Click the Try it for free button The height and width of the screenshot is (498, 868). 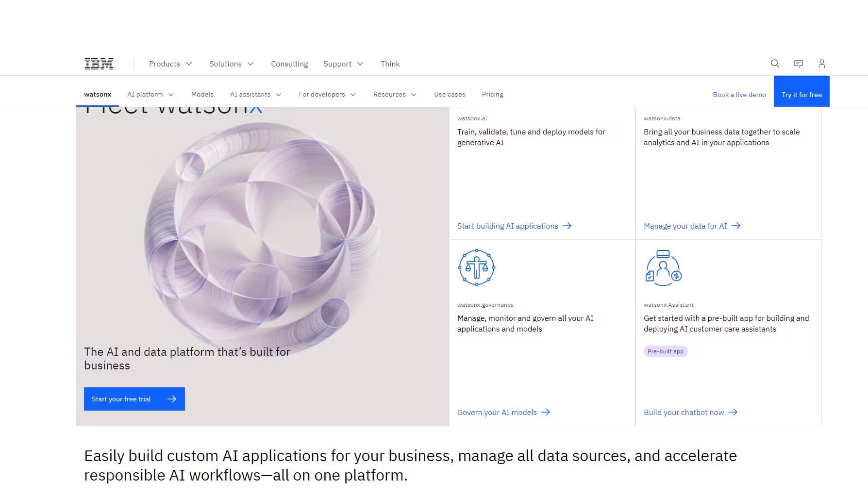point(801,91)
